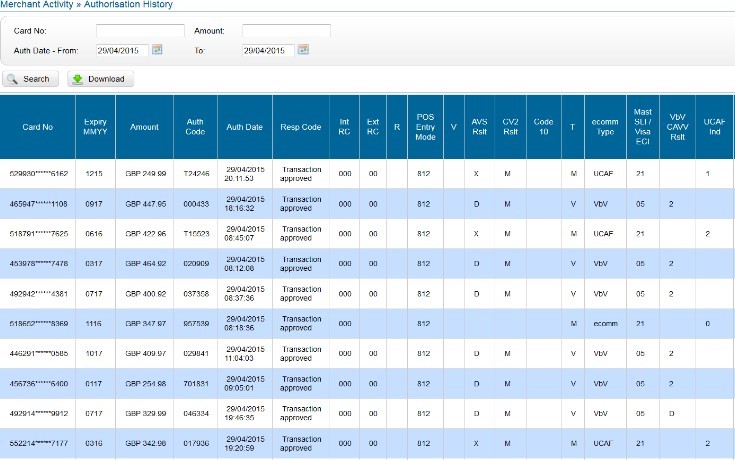This screenshot has width=735, height=460.
Task: Click the POS Entry Mode column header
Action: 425,127
